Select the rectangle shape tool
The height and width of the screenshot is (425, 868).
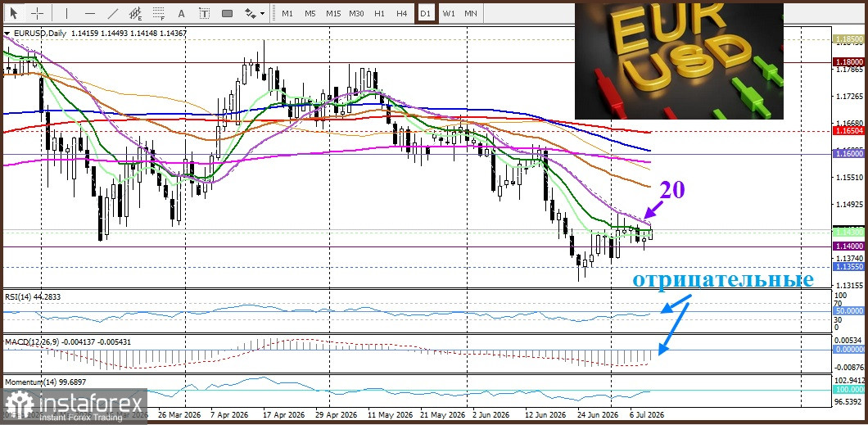point(227,13)
